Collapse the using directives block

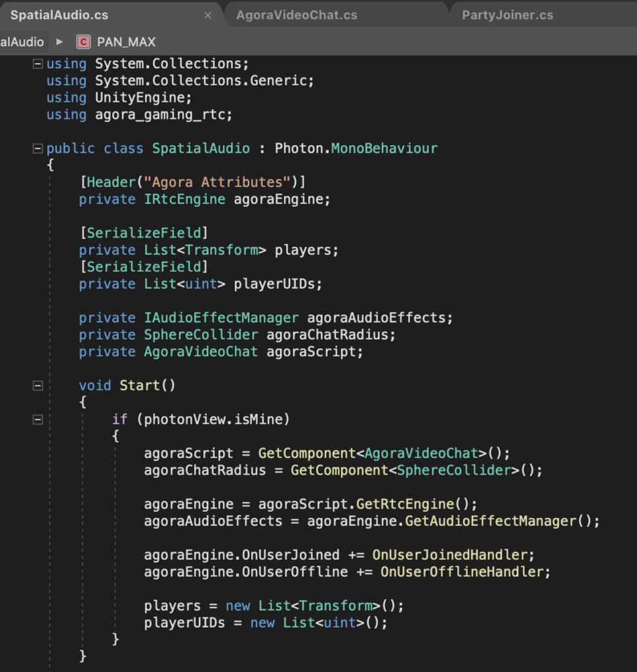pos(37,64)
